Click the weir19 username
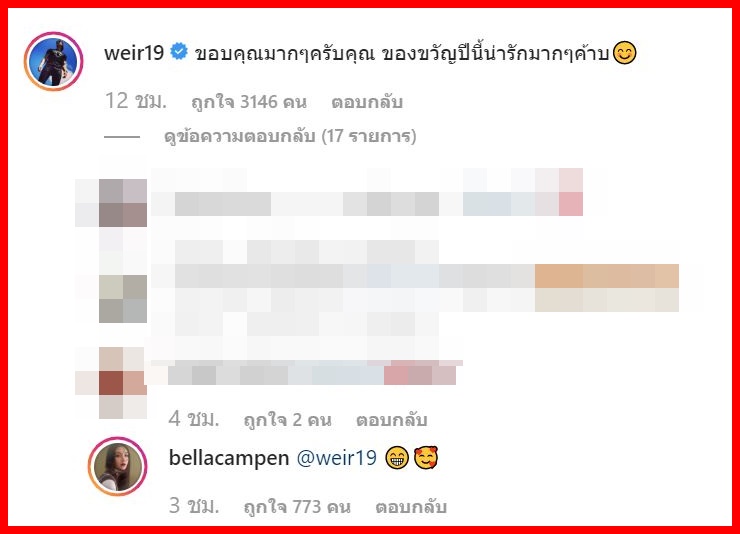The image size is (740, 534). pos(134,52)
